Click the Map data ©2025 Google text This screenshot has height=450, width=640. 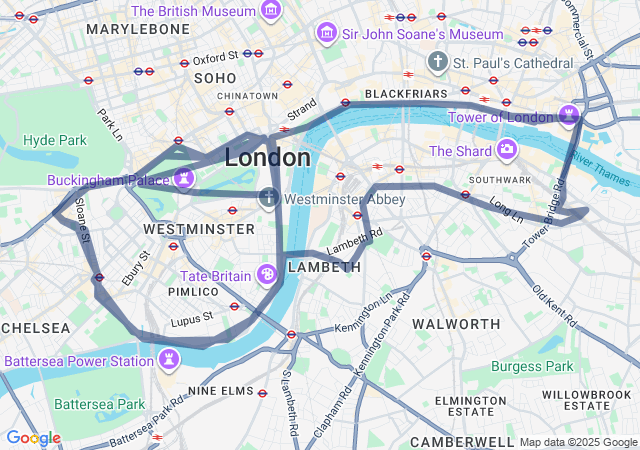click(578, 442)
